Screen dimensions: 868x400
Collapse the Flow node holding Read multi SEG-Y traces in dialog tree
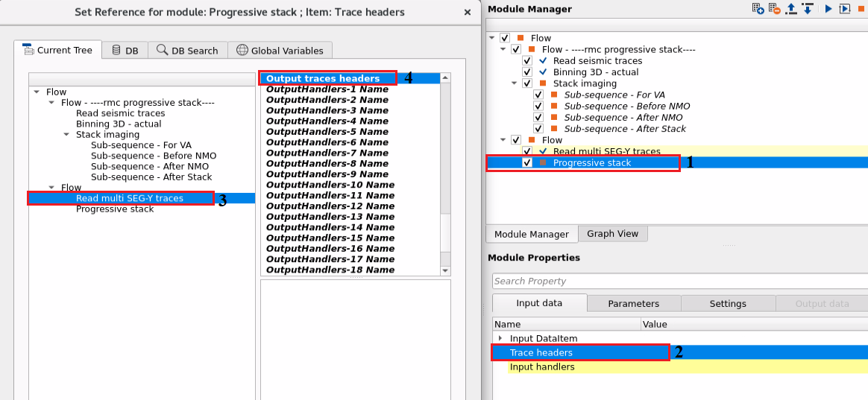pos(51,188)
